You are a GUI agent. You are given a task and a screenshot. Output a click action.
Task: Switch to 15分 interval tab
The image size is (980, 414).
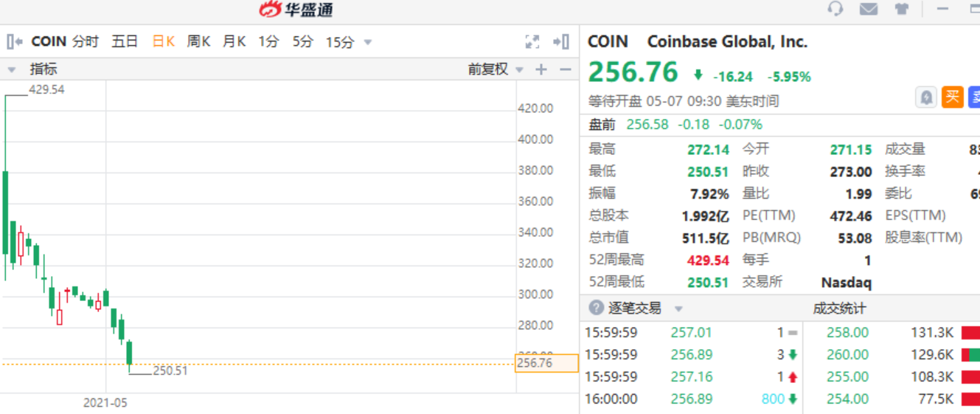pyautogui.click(x=339, y=42)
